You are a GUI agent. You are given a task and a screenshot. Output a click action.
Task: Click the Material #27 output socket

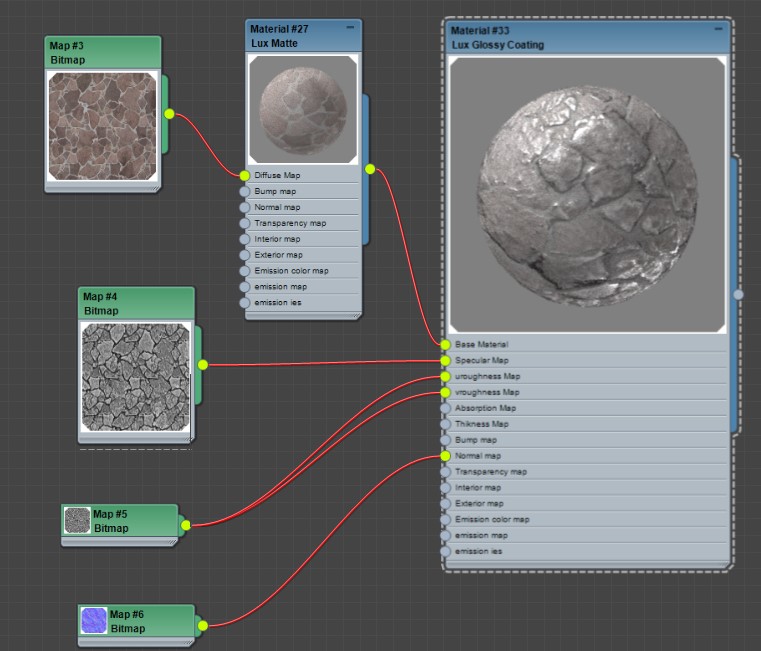370,169
